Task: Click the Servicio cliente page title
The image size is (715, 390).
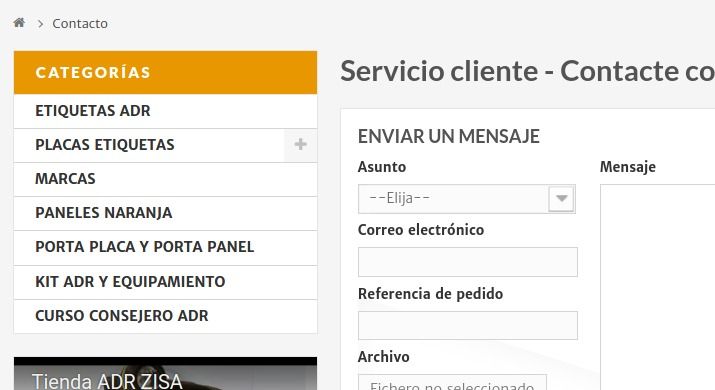Action: pos(527,71)
